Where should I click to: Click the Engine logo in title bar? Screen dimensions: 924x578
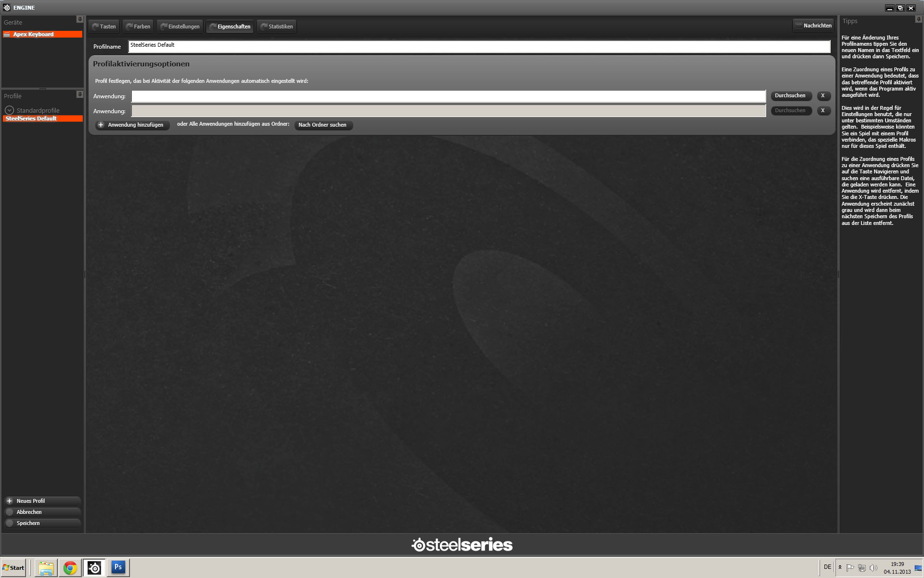[x=7, y=7]
